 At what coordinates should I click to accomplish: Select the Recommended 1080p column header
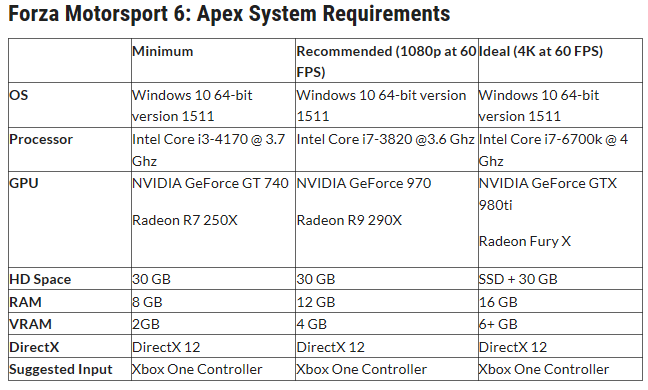click(x=386, y=62)
